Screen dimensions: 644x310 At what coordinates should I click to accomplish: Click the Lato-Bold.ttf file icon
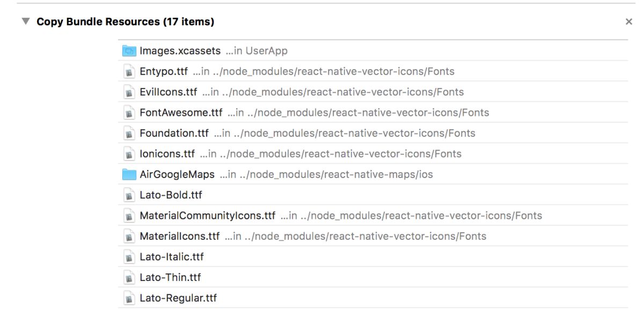point(129,196)
